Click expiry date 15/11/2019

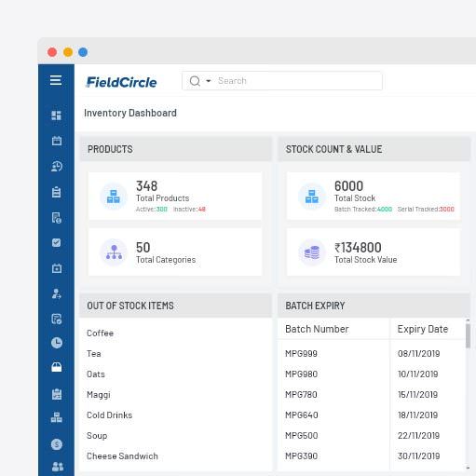418,395
